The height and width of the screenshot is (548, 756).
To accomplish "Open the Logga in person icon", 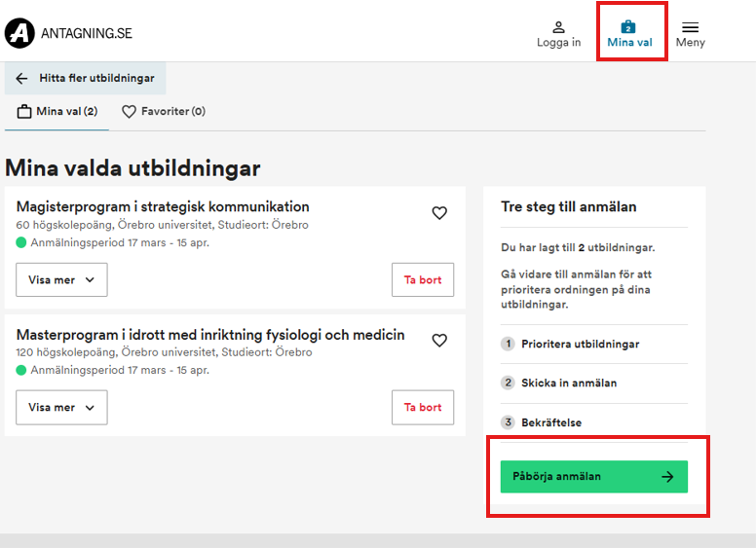I will [558, 27].
